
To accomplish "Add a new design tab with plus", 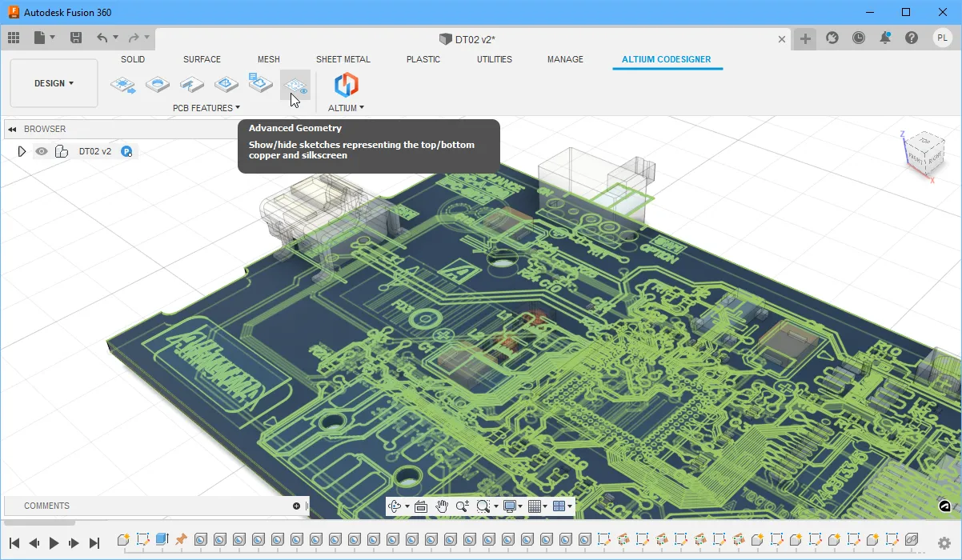I will [805, 38].
